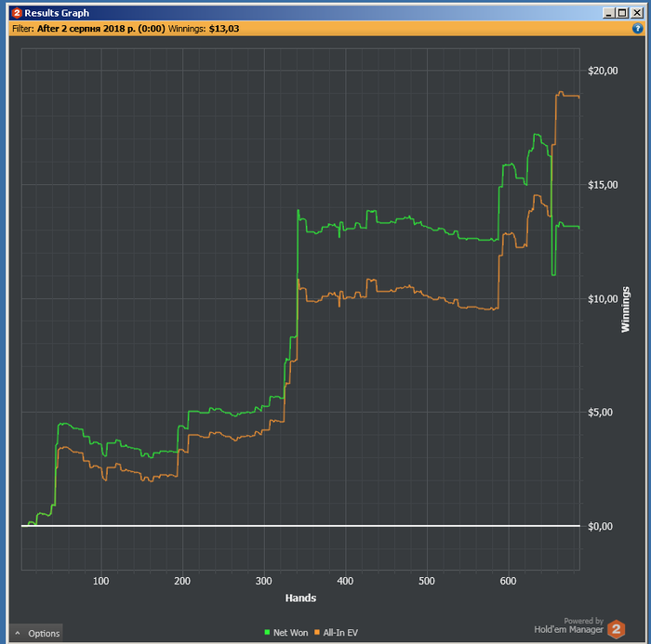Click the '600' hands axis label
The height and width of the screenshot is (644, 651).
click(x=508, y=581)
